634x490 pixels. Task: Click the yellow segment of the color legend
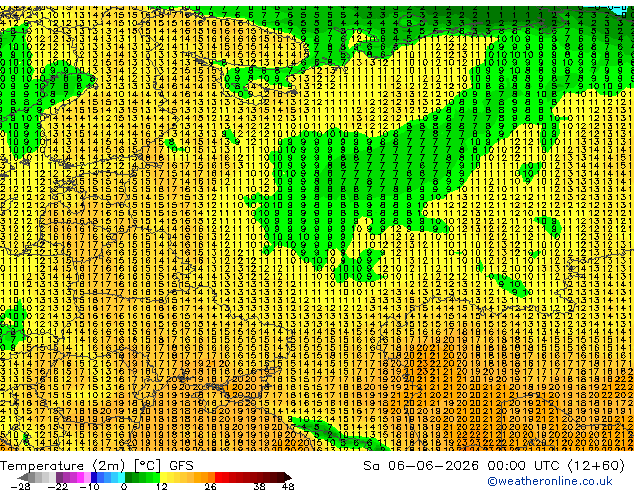pyautogui.click(x=163, y=477)
